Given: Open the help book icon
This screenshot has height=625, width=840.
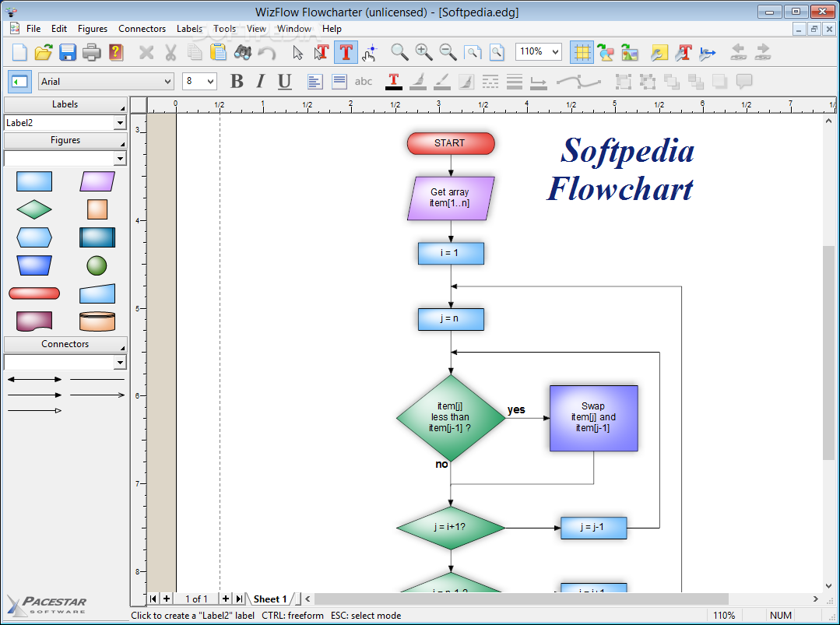Looking at the screenshot, I should tap(116, 52).
